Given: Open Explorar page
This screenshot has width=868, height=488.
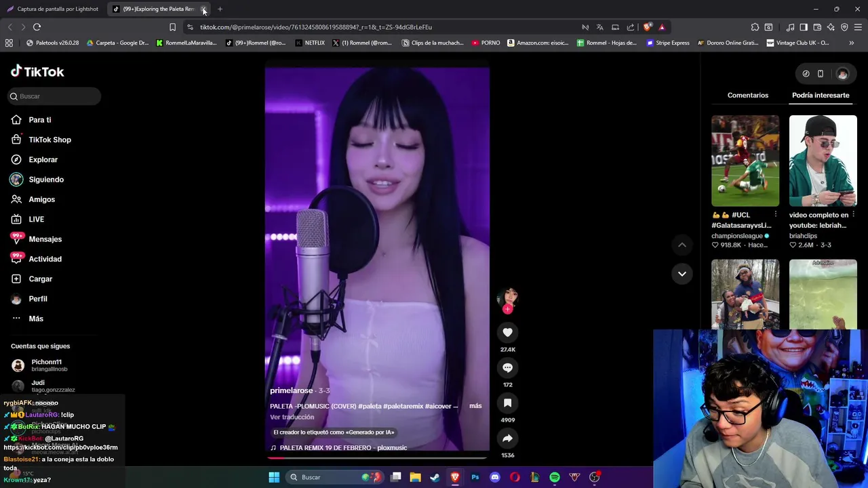Looking at the screenshot, I should 43,159.
